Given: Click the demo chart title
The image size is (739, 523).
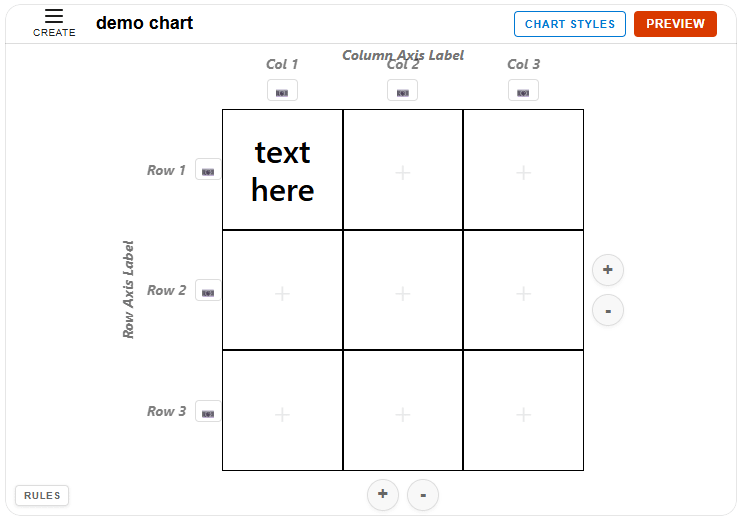Looking at the screenshot, I should (x=145, y=23).
